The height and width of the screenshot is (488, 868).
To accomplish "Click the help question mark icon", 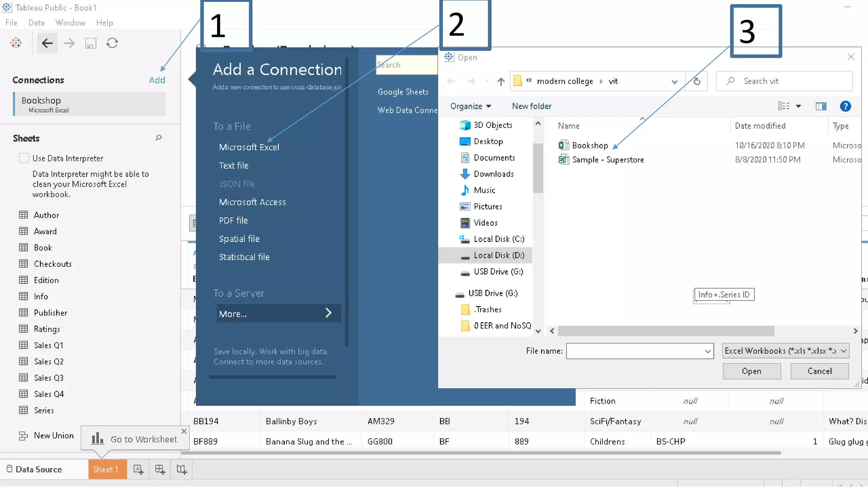I will pos(845,106).
